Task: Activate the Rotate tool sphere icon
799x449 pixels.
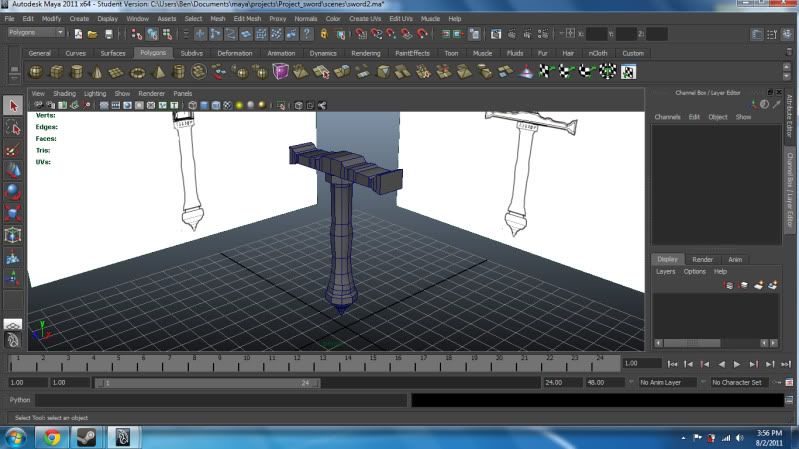Action: click(x=13, y=192)
